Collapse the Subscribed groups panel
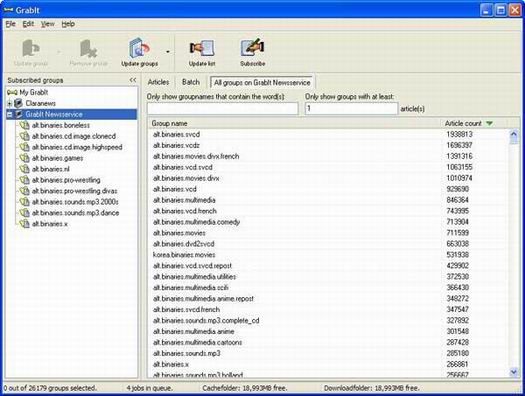This screenshot has height=396, width=525. pos(133,80)
